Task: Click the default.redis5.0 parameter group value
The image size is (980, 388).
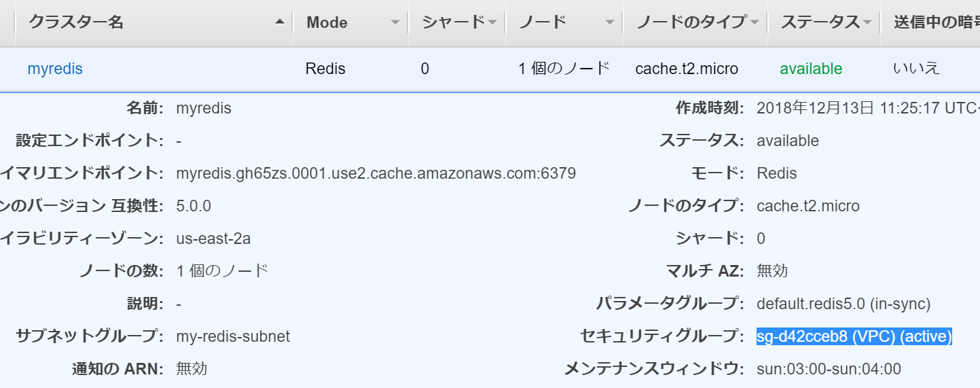Action: tap(843, 304)
